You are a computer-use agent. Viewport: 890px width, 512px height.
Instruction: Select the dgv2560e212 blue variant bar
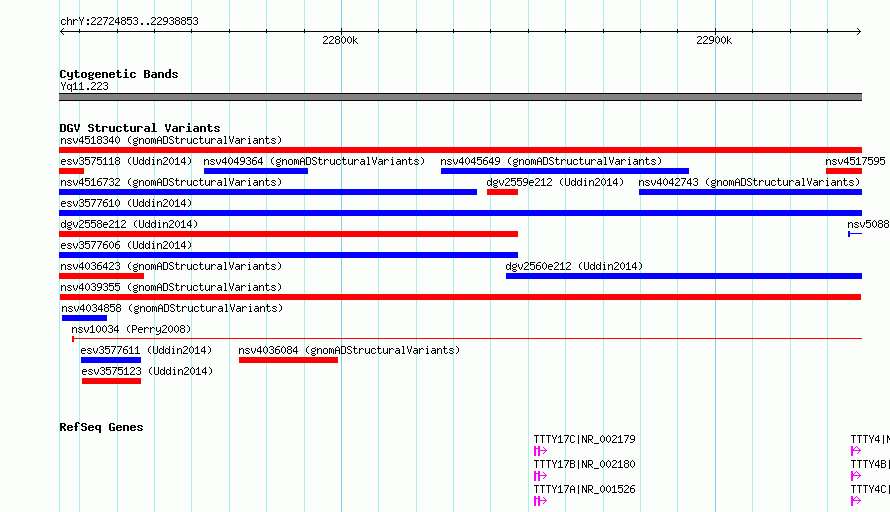(x=684, y=276)
